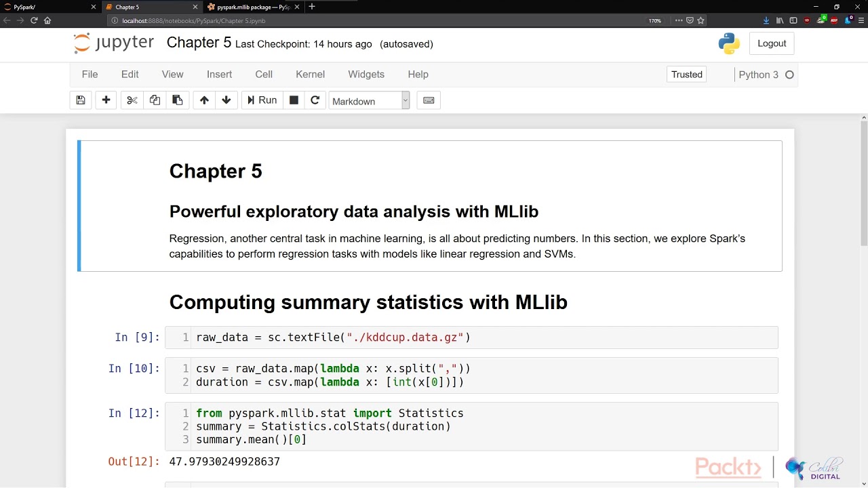The height and width of the screenshot is (488, 868).
Task: Switch to the pyspark.mllib package tab
Action: 252,7
